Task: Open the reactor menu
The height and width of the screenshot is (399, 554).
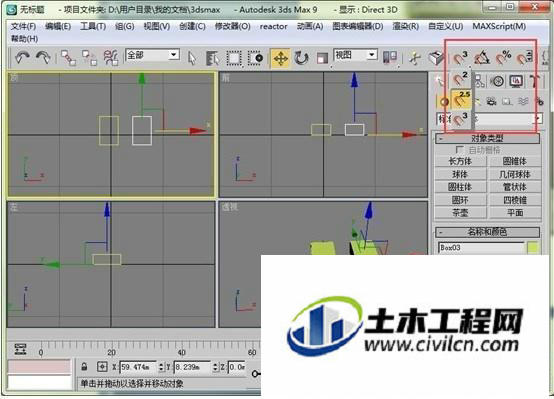Action: [x=273, y=27]
